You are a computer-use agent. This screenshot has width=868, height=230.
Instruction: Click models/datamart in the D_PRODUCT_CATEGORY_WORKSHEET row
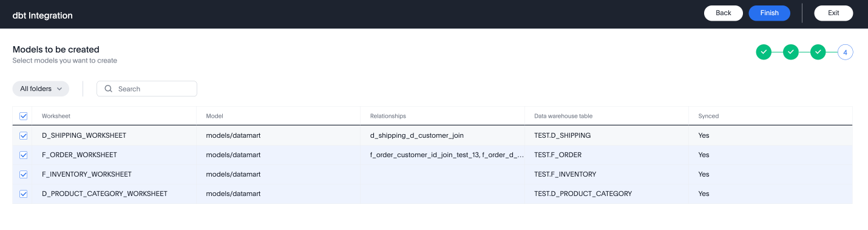point(233,194)
